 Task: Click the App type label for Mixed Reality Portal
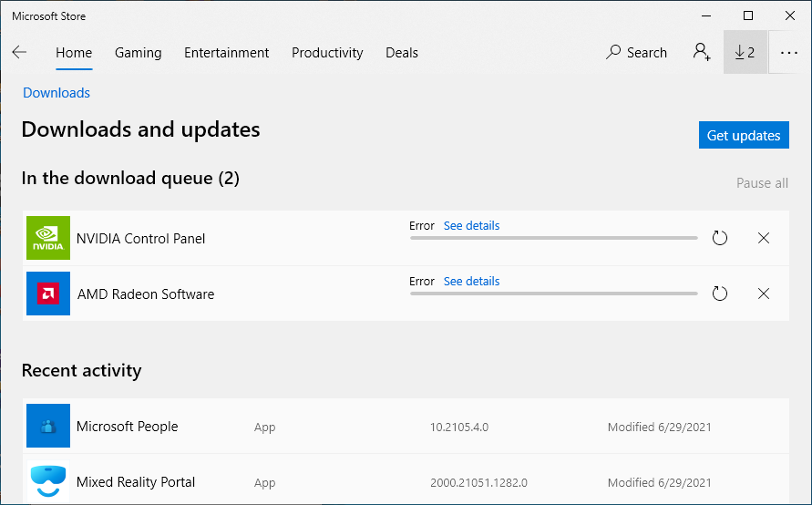coord(264,483)
